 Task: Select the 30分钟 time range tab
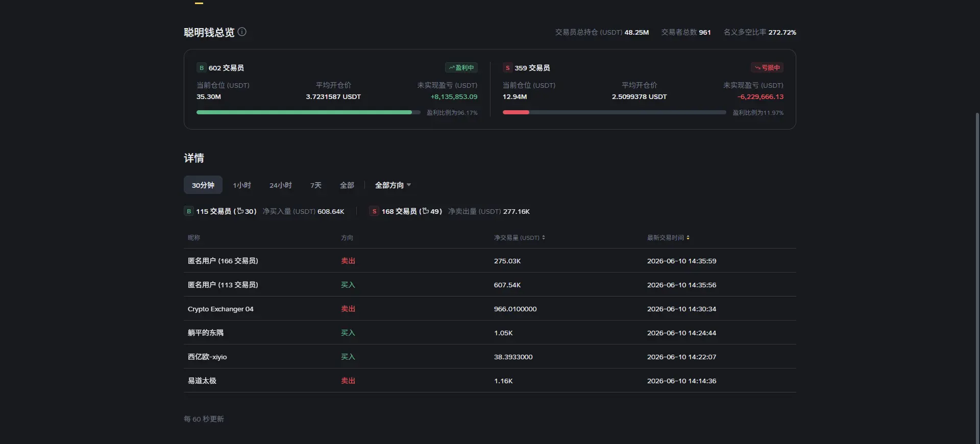coord(203,185)
